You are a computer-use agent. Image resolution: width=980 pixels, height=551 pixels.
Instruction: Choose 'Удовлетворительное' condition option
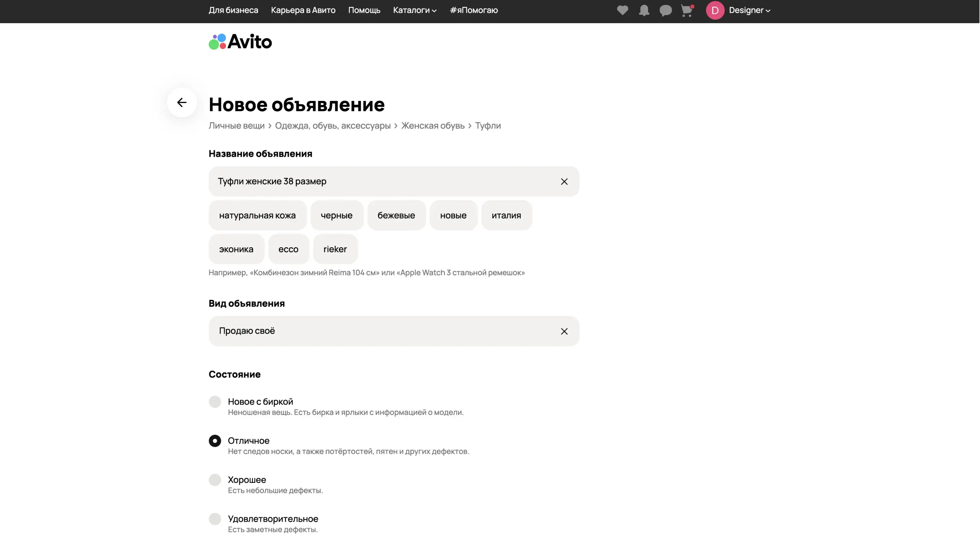[215, 519]
